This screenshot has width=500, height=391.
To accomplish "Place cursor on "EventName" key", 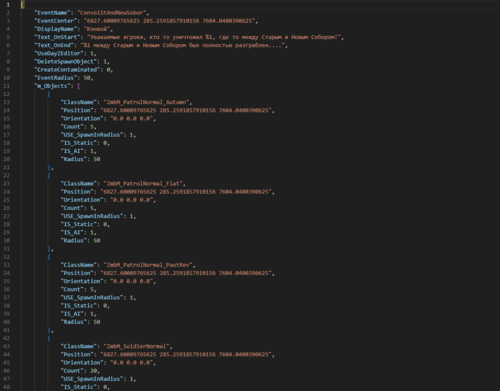I will 52,13.
